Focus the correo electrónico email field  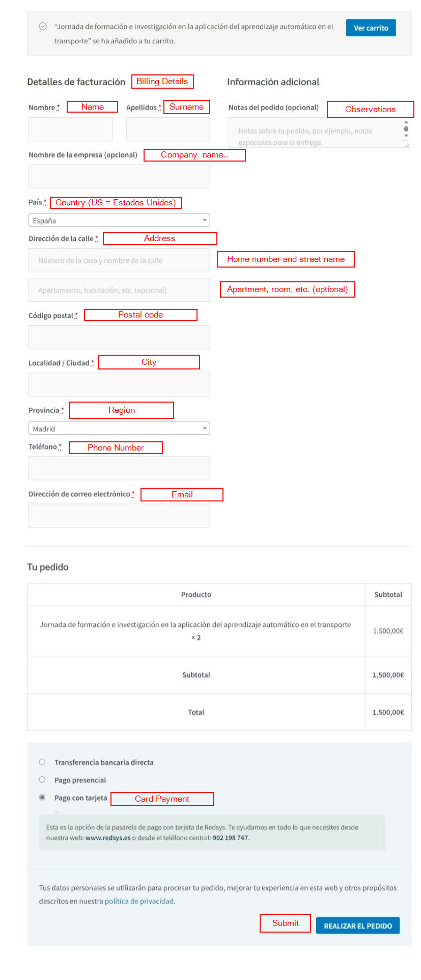coord(119,516)
